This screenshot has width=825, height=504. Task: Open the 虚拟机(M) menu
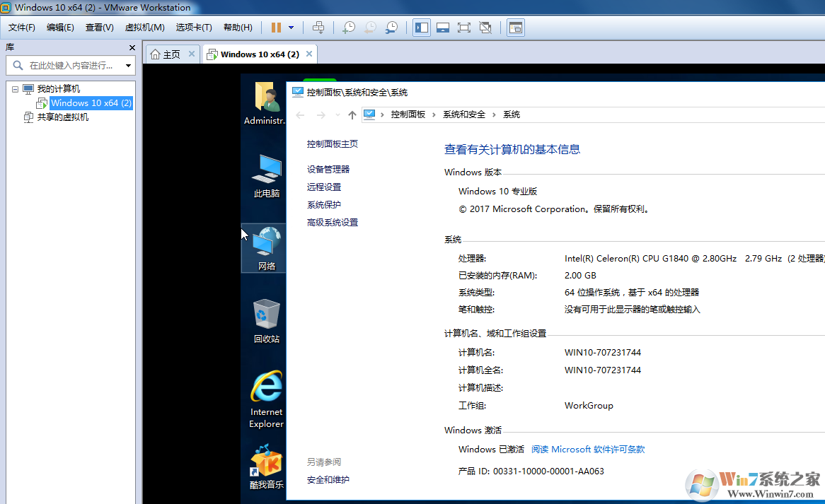pyautogui.click(x=144, y=28)
